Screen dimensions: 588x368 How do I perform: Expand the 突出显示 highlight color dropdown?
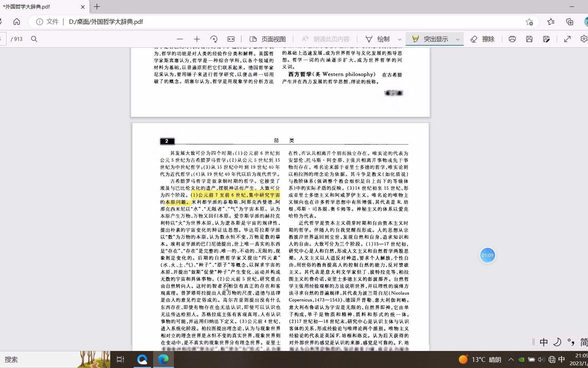pos(458,39)
